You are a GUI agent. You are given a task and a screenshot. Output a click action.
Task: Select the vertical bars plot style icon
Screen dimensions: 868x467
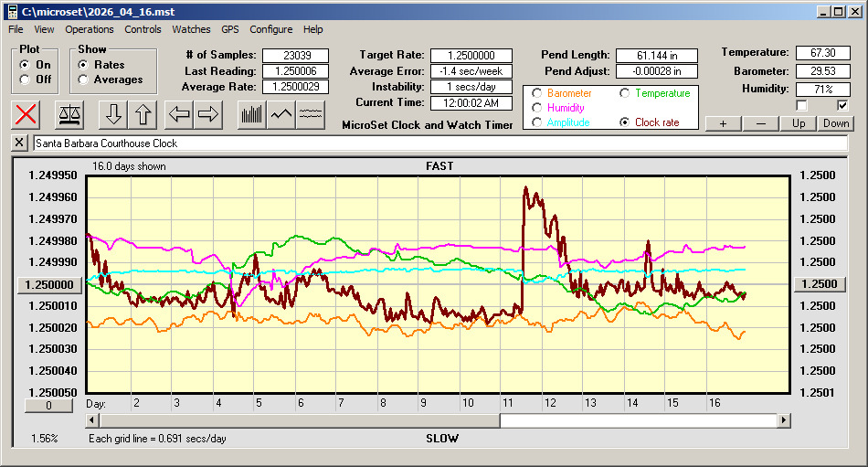pyautogui.click(x=251, y=114)
